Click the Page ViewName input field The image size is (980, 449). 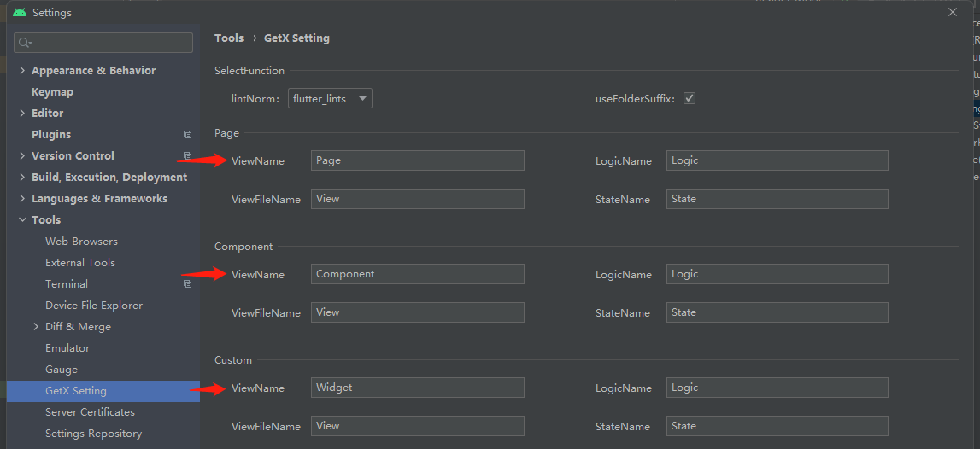pyautogui.click(x=417, y=160)
